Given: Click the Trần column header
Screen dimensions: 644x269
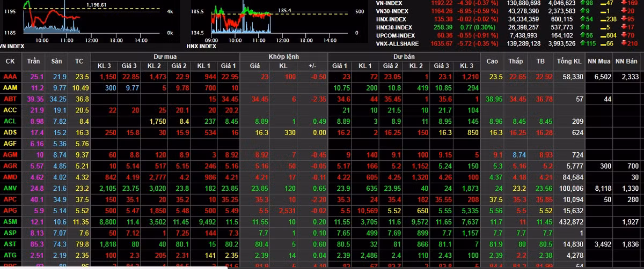Looking at the screenshot, I should (33, 61).
